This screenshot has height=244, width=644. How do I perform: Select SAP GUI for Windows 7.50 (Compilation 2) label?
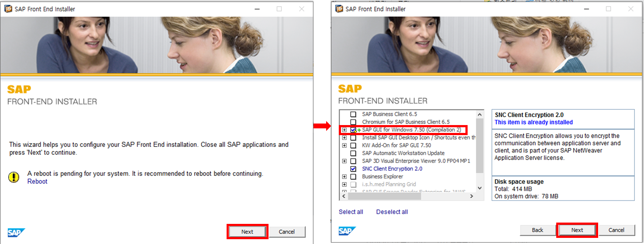click(x=411, y=130)
